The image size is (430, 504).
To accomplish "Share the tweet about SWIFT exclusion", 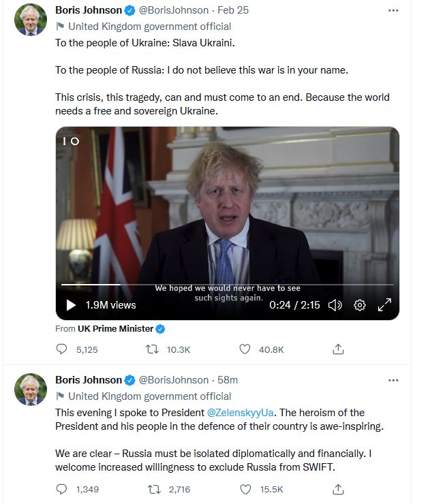I will [337, 489].
